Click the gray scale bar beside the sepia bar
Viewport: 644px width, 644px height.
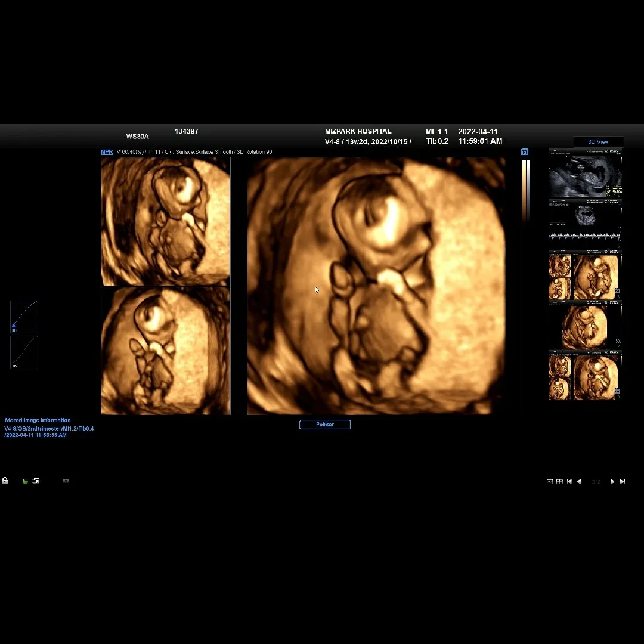(x=528, y=191)
